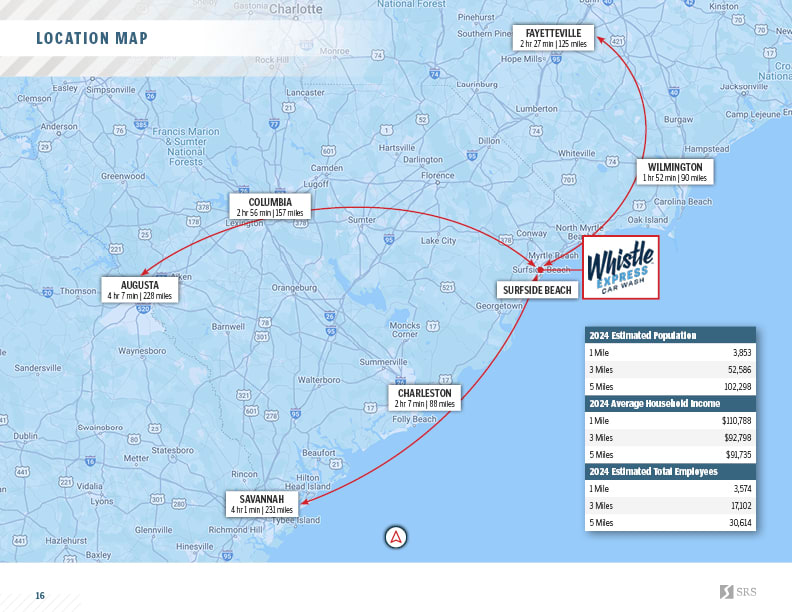The width and height of the screenshot is (792, 612).
Task: Click the Lake City map label
Action: coord(438,241)
